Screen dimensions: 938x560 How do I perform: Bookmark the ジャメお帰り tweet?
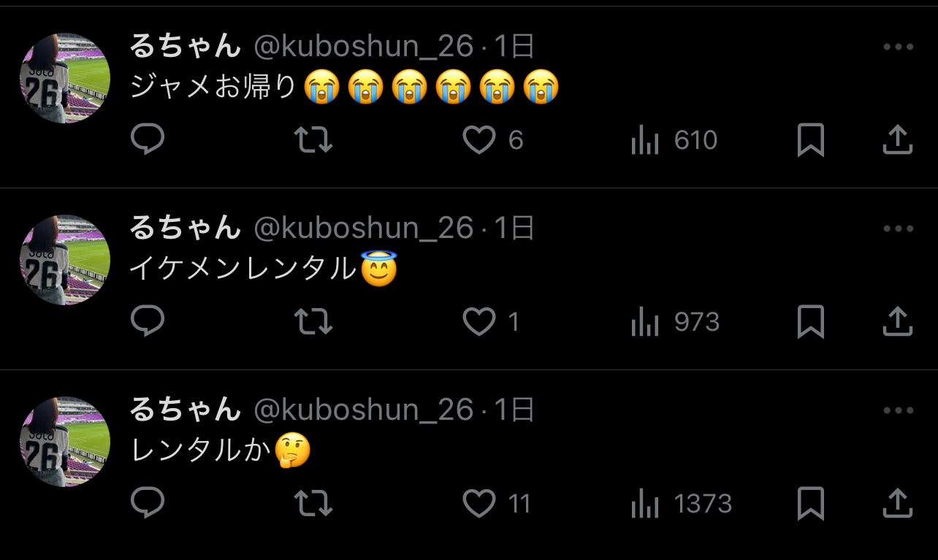[x=811, y=139]
